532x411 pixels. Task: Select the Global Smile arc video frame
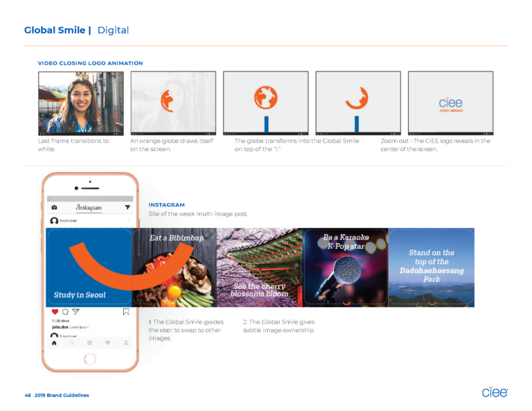point(358,103)
